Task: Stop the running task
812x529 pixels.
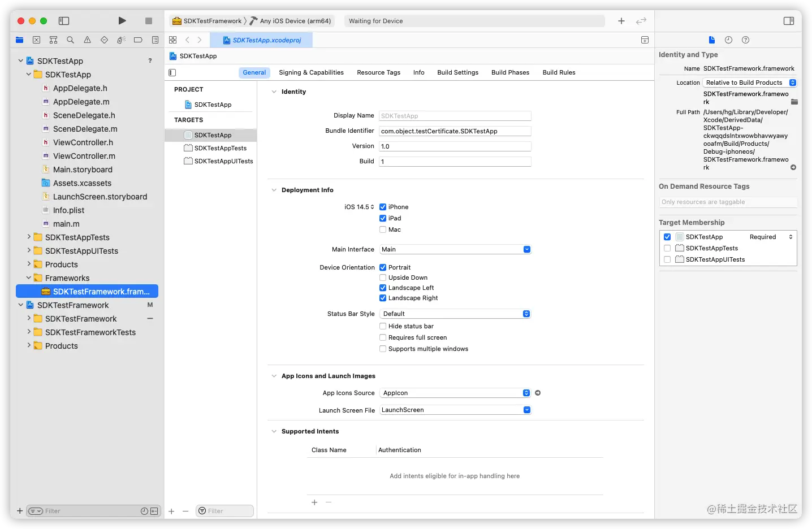Action: tap(149, 21)
